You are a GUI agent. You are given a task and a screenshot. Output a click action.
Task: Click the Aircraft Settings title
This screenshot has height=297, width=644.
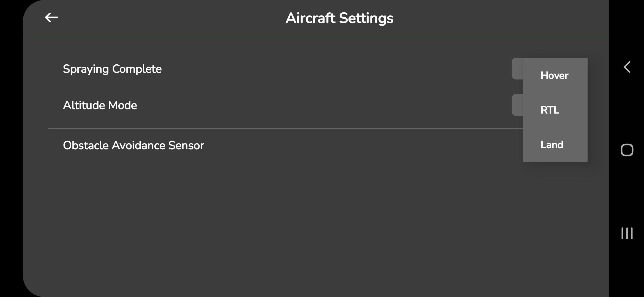tap(339, 18)
